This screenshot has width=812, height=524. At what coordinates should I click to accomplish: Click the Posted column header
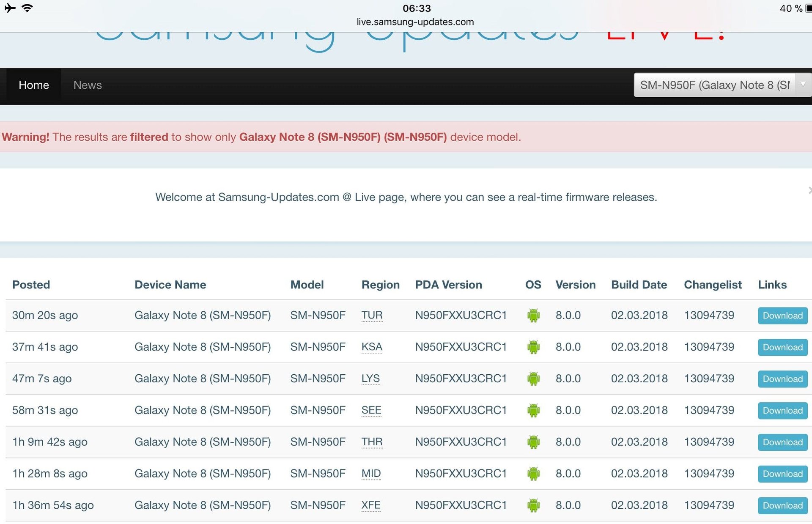point(31,285)
